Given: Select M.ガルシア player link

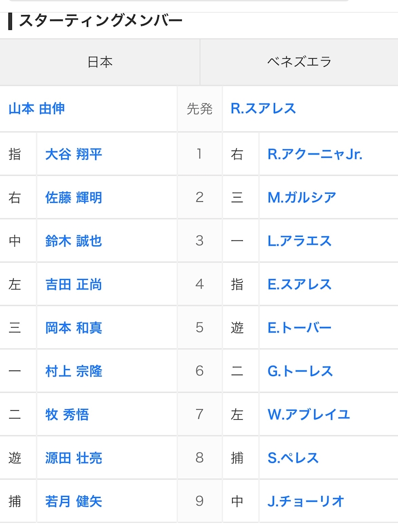Looking at the screenshot, I should (x=302, y=198).
